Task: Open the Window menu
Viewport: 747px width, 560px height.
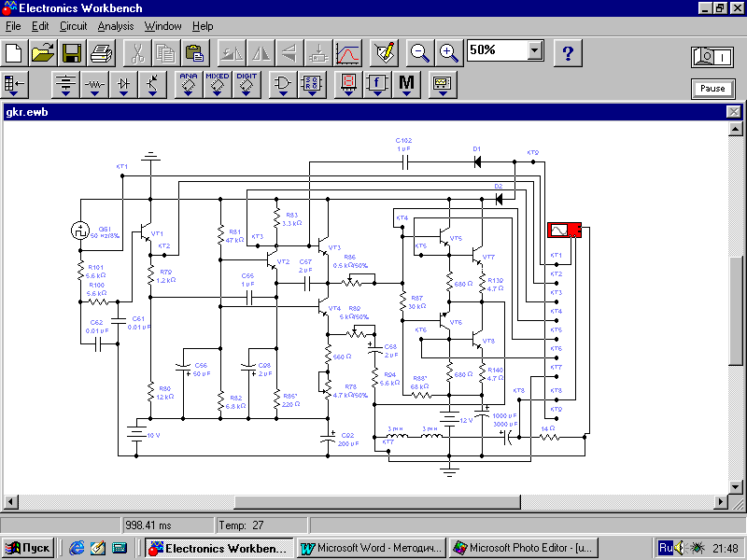Action: coord(162,26)
